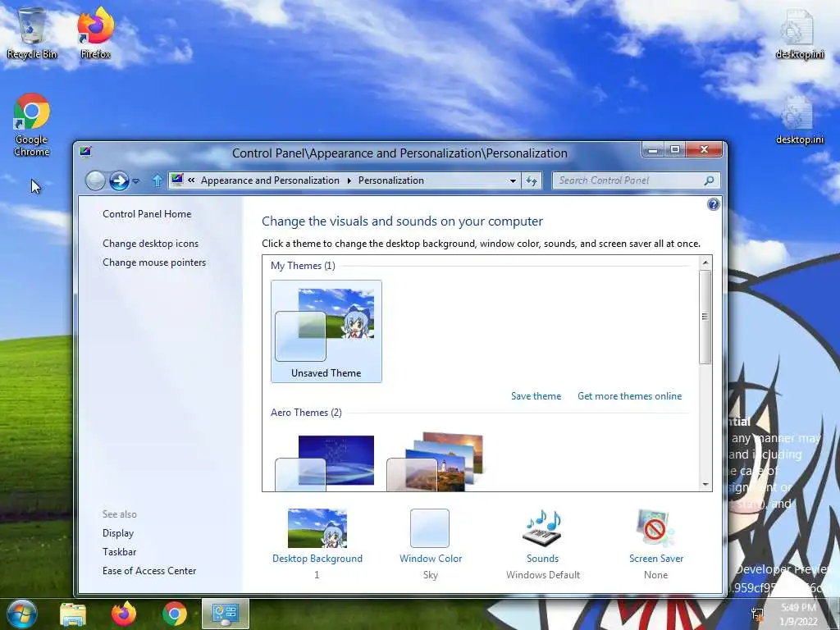Image resolution: width=840 pixels, height=630 pixels.
Task: Click the Appearance and Personalization breadcrumb
Action: [x=270, y=180]
